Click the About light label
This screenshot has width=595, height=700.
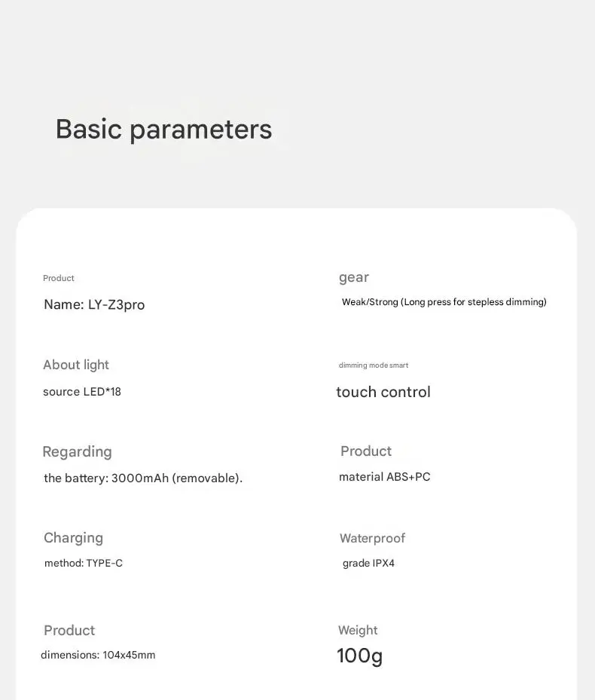(x=76, y=365)
